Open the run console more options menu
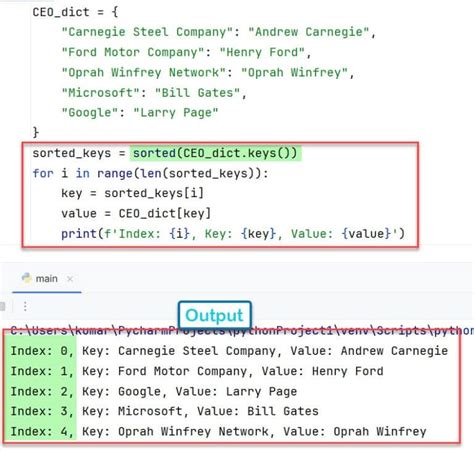The image size is (474, 451). (x=25, y=306)
